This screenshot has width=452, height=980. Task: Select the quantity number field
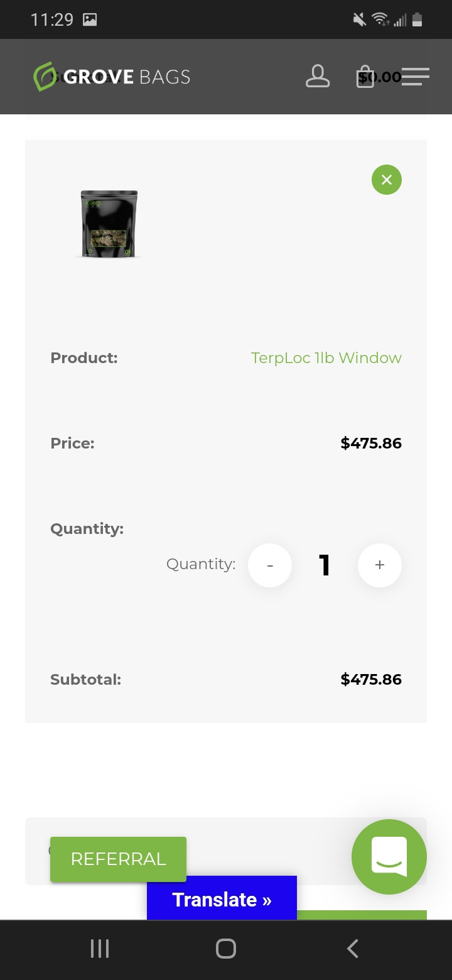325,565
